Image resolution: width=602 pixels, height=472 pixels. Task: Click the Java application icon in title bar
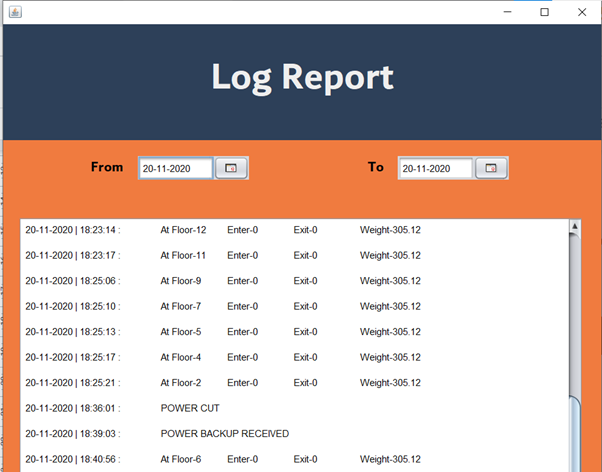(x=15, y=12)
